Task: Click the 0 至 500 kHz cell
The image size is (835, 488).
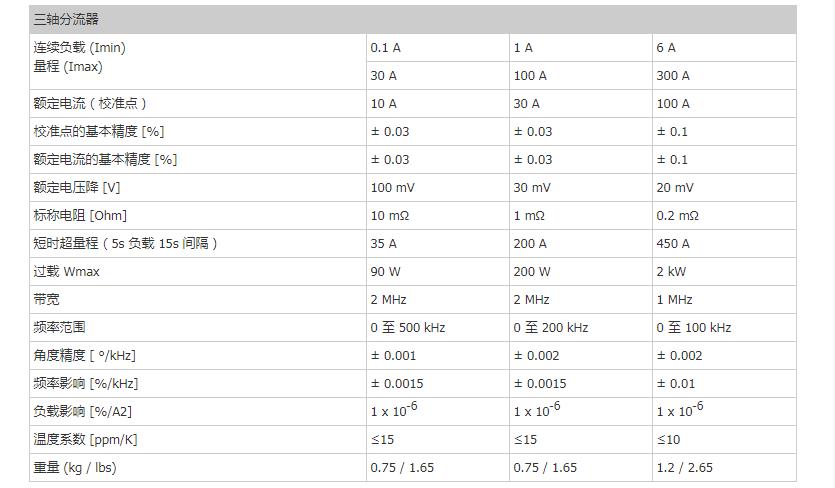Action: click(408, 327)
